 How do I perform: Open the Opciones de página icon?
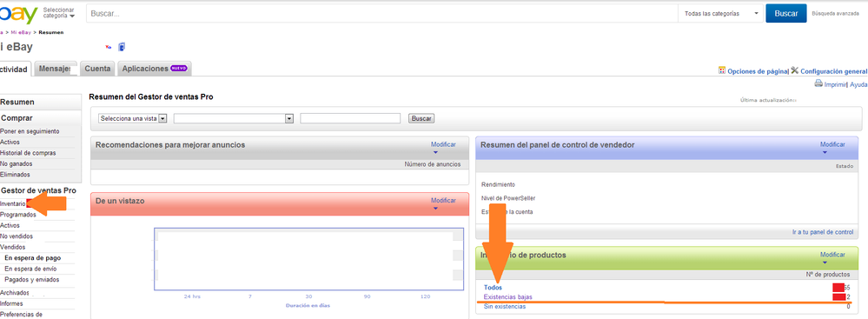722,71
